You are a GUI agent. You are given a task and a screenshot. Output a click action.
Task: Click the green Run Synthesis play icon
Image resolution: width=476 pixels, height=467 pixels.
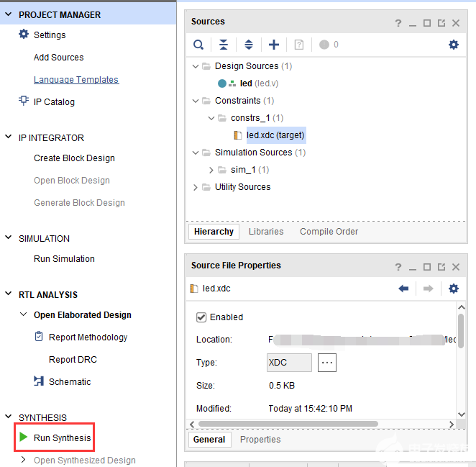click(24, 437)
